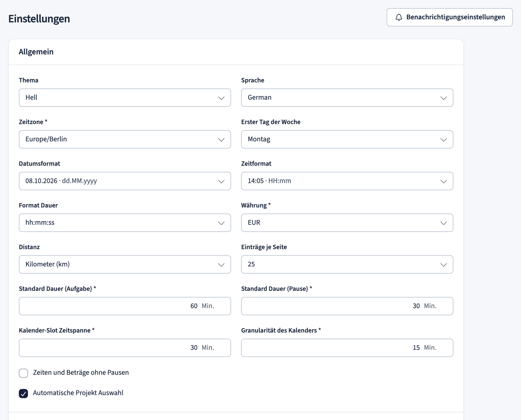Open the Zeitzone dropdown Europe/Berlin
Viewport: 521px width, 420px height.
tap(125, 139)
